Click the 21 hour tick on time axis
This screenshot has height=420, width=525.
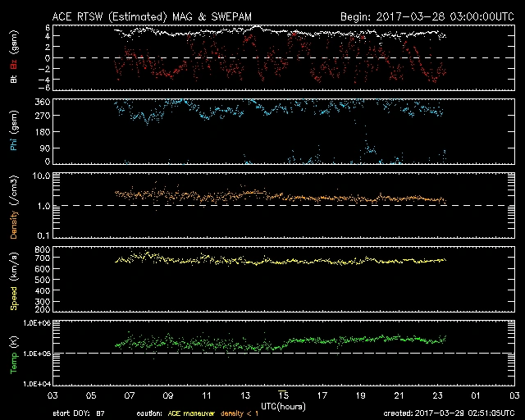(x=399, y=395)
